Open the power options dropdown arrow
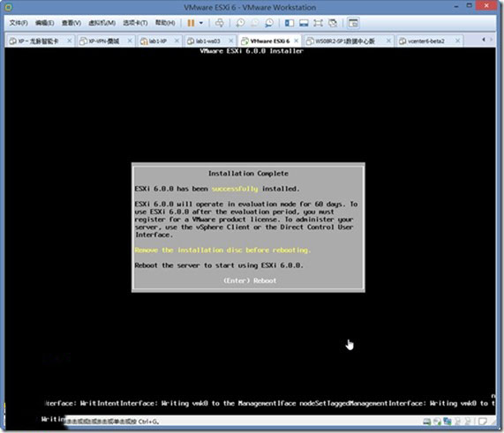 (x=201, y=23)
